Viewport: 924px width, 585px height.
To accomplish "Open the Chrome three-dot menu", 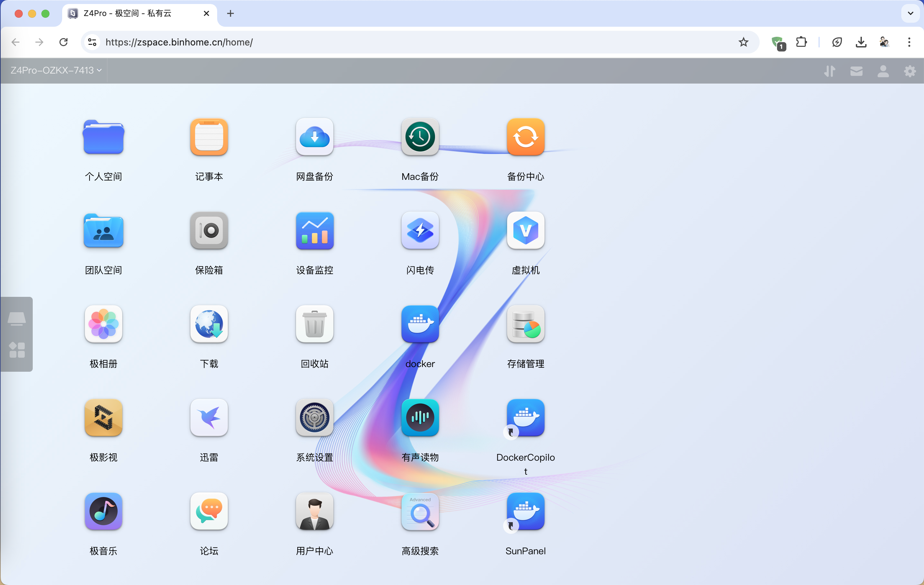I will (x=909, y=42).
